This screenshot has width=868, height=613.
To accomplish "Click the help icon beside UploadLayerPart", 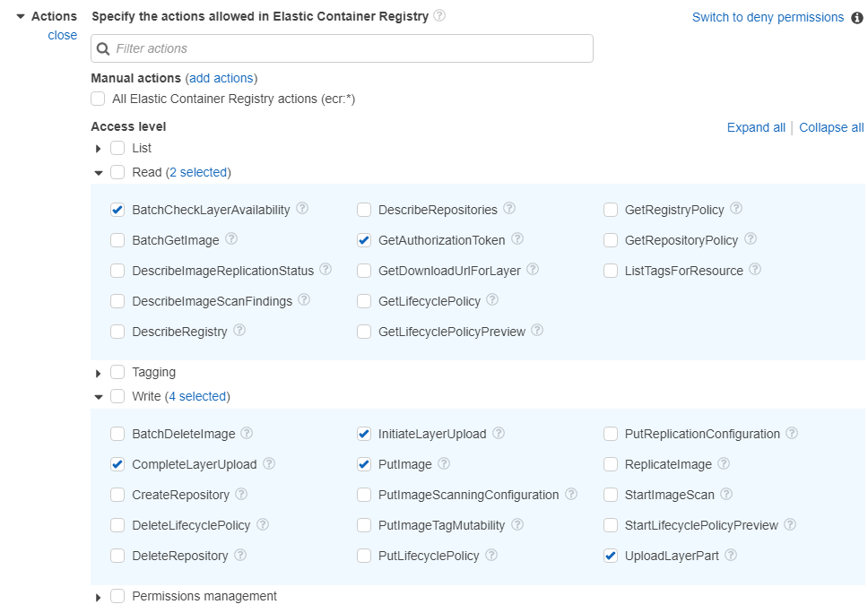I will coord(731,555).
